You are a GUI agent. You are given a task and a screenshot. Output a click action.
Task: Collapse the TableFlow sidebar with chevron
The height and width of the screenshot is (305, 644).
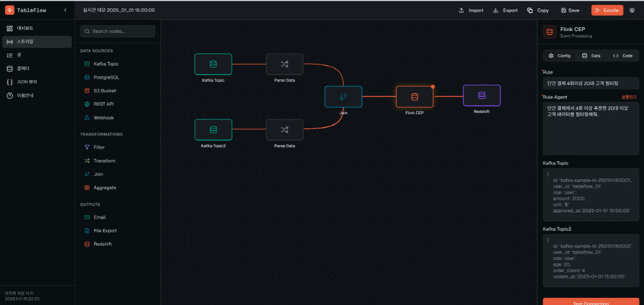[64, 10]
